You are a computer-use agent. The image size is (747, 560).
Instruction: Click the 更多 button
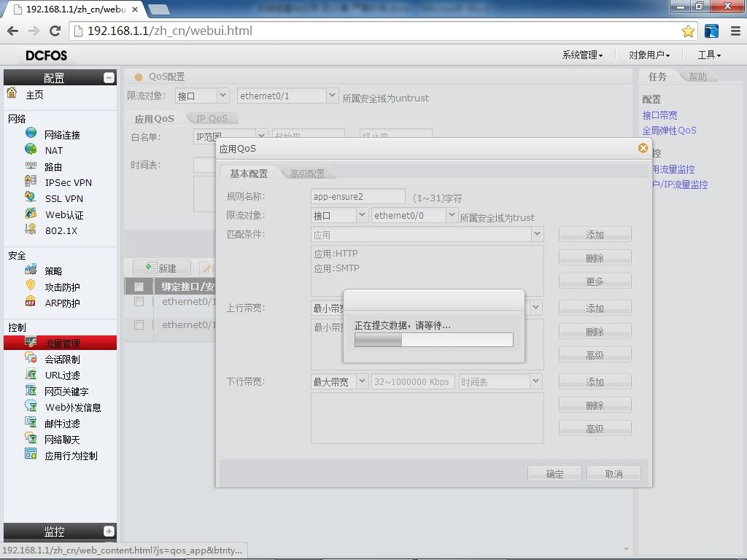(x=595, y=281)
